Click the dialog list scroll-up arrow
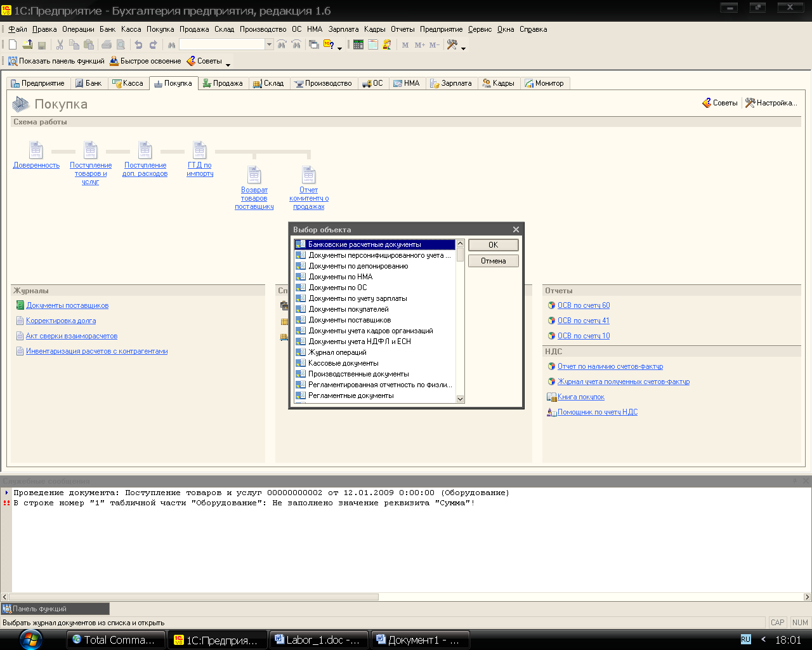This screenshot has height=650, width=812. point(461,243)
